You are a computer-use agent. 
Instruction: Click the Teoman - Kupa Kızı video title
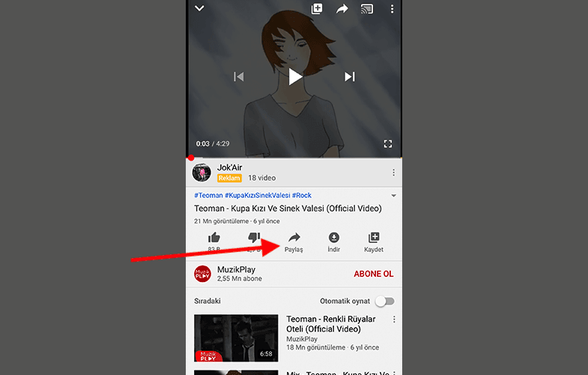tap(288, 208)
